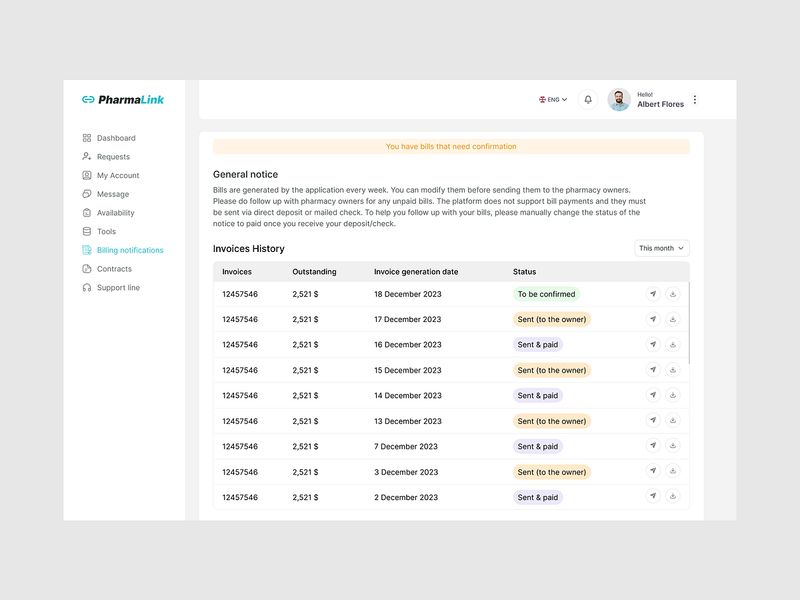Open the ENG language dropdown

coord(553,99)
